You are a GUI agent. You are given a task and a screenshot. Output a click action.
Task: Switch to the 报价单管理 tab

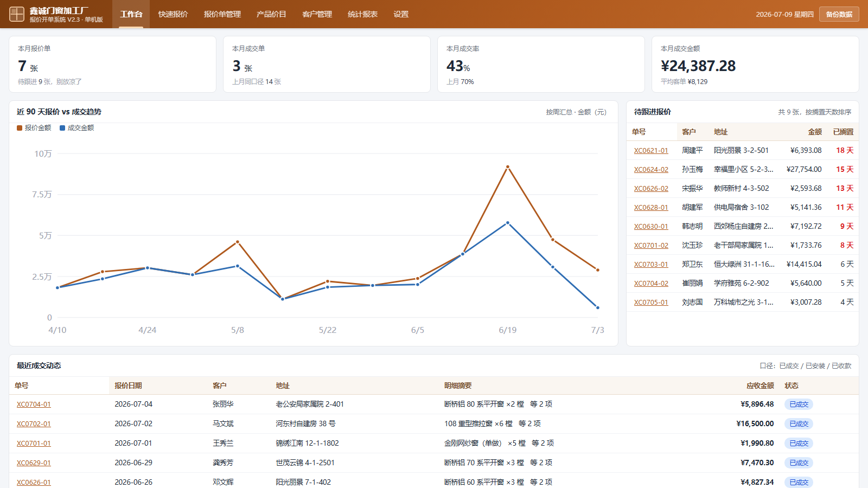coord(222,14)
